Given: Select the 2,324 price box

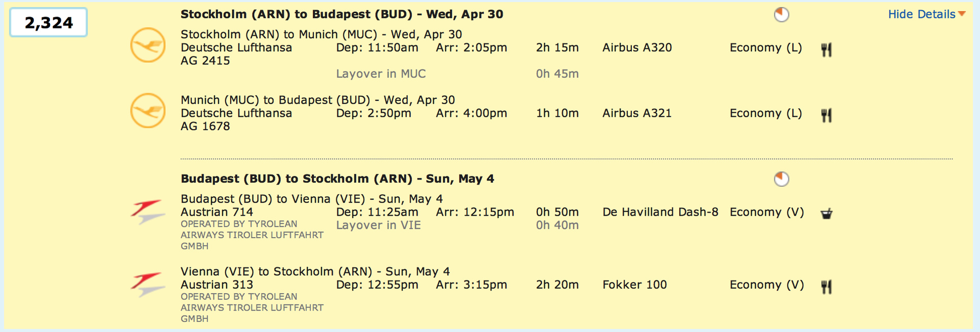Looking at the screenshot, I should point(48,22).
